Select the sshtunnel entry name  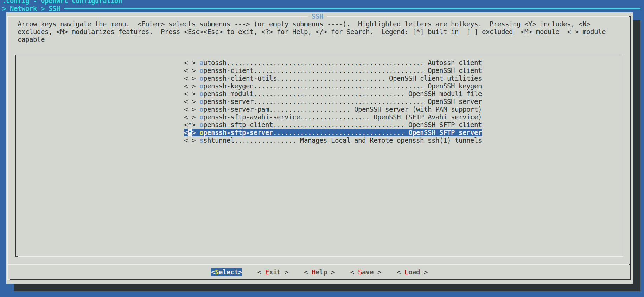pos(217,141)
